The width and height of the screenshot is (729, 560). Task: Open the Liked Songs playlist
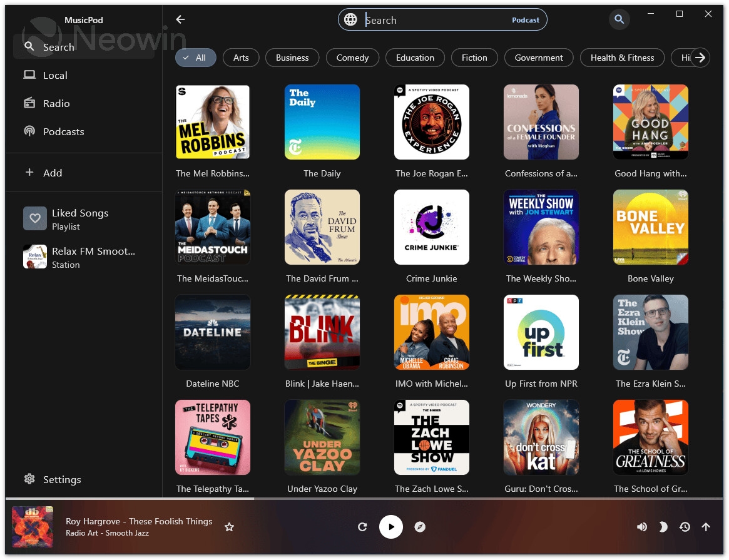pos(84,219)
